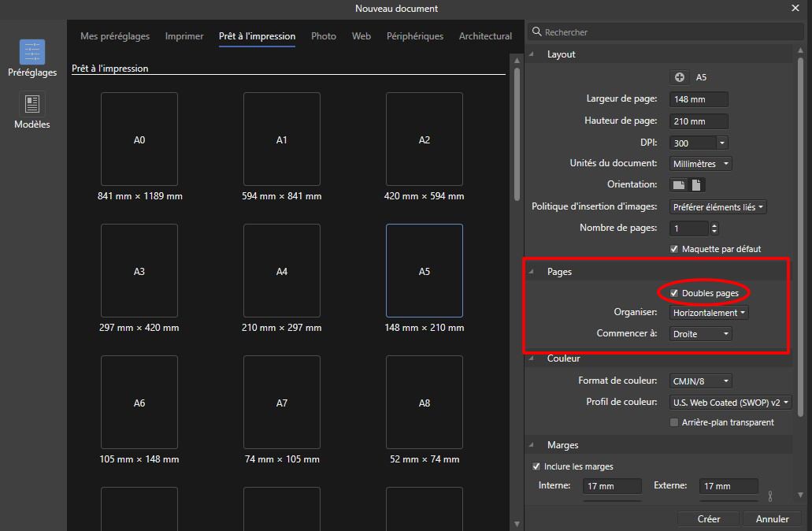Select Prêt à l'impression tab
This screenshot has width=812, height=531.
[257, 36]
